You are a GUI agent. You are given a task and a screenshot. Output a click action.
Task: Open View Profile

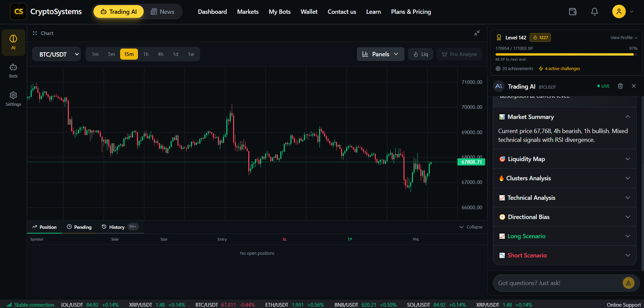point(623,37)
